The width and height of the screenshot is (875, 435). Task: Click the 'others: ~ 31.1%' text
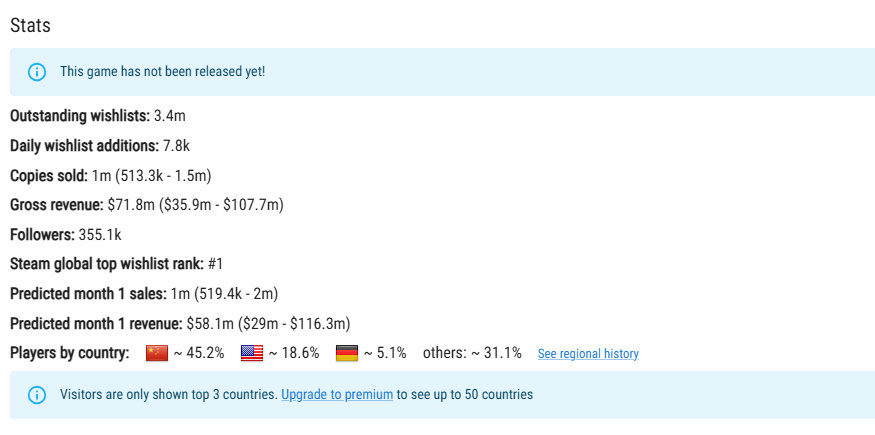point(472,353)
